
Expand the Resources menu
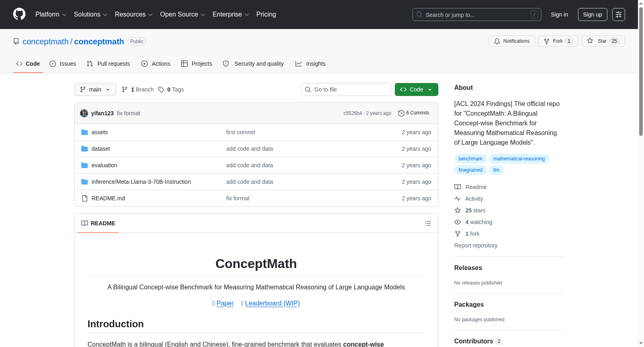coord(134,15)
